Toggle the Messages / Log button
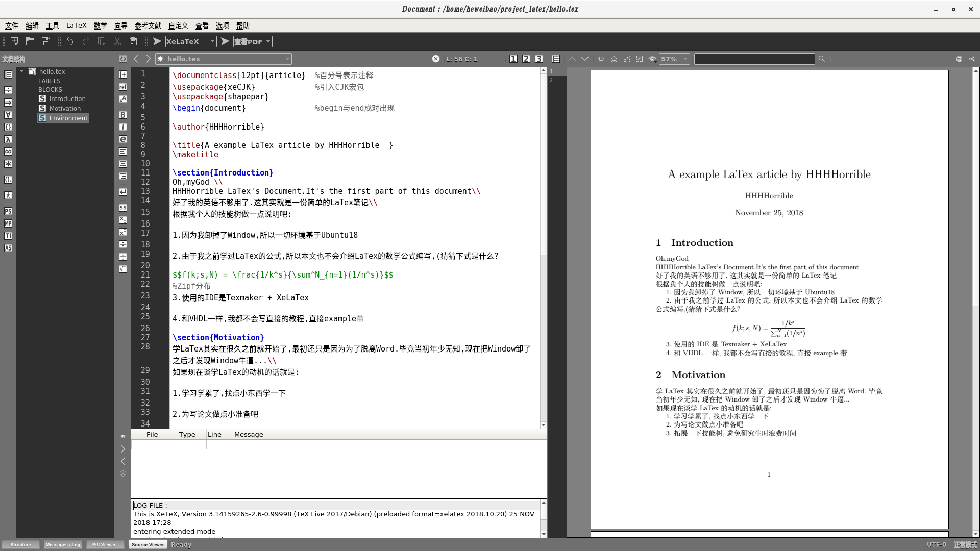The height and width of the screenshot is (551, 980). (x=63, y=544)
